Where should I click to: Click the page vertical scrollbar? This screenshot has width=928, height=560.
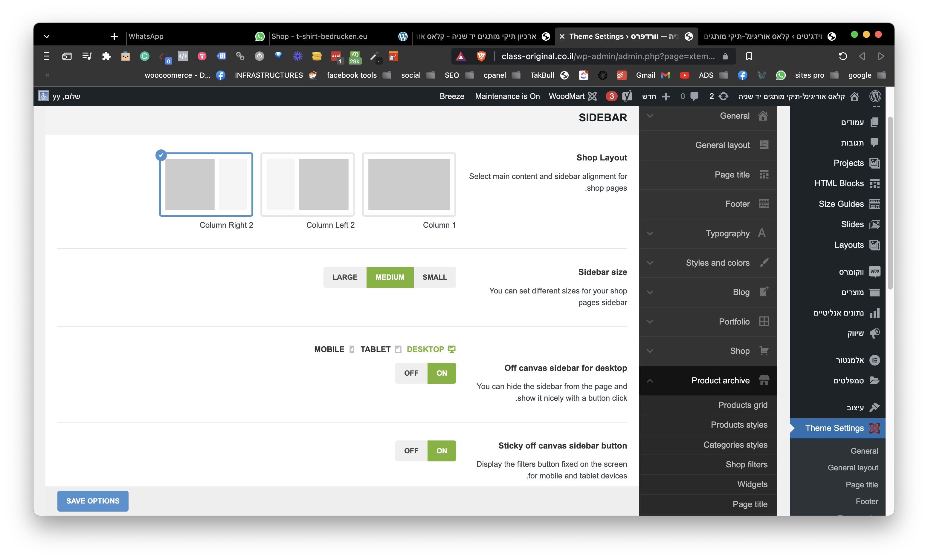890,203
